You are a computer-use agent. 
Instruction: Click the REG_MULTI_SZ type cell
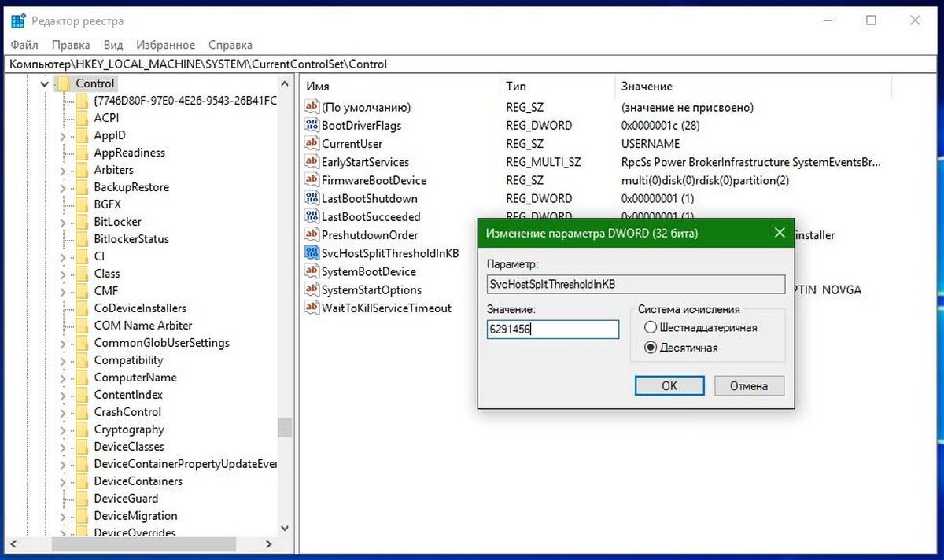(x=544, y=162)
